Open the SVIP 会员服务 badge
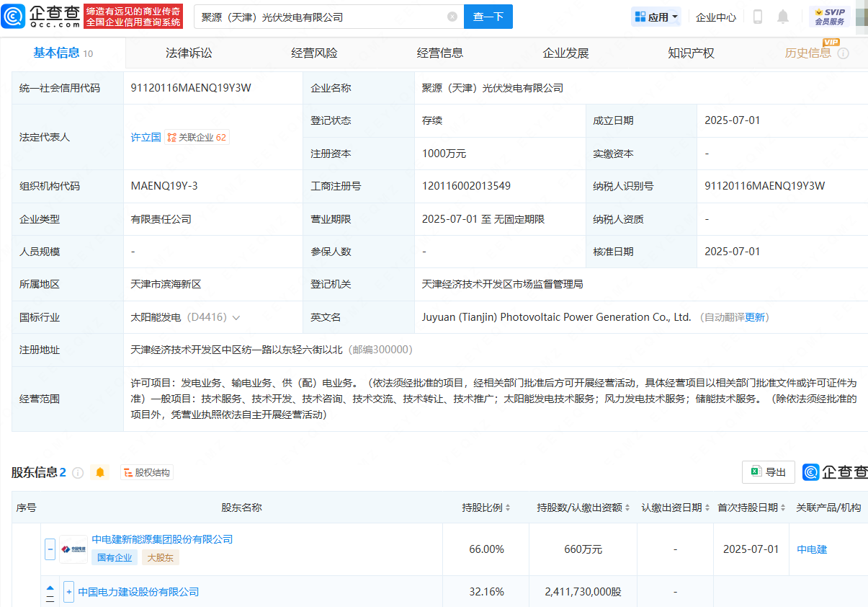This screenshot has height=607, width=868. [x=830, y=17]
